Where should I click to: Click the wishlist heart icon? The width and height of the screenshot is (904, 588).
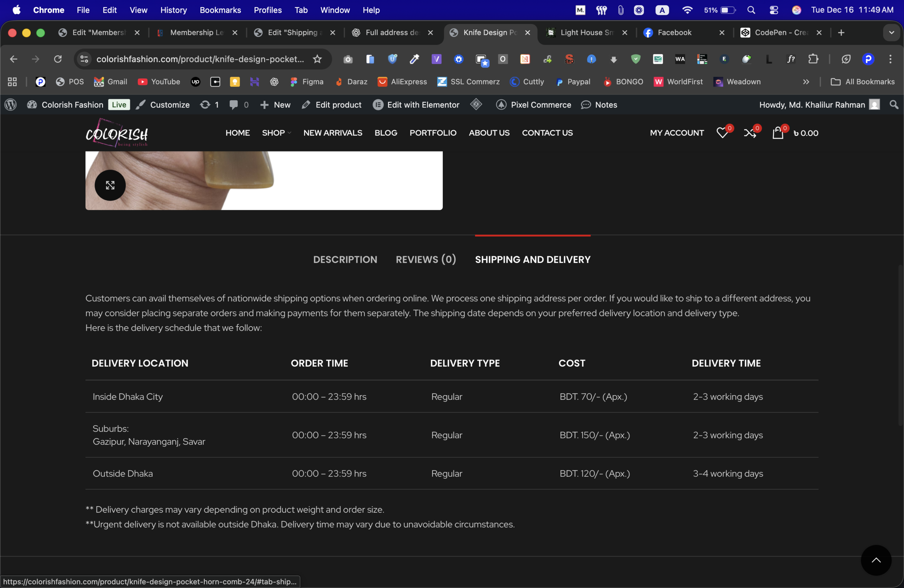click(x=722, y=133)
